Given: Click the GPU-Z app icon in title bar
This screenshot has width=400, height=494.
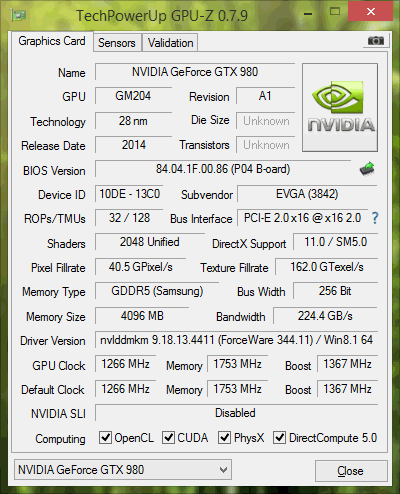Looking at the screenshot, I should coord(19,15).
